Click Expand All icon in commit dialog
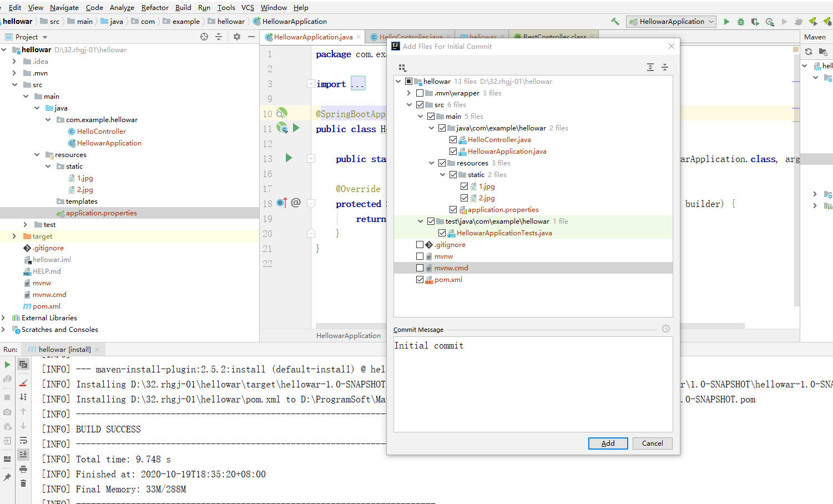This screenshot has width=833, height=504. 650,67
